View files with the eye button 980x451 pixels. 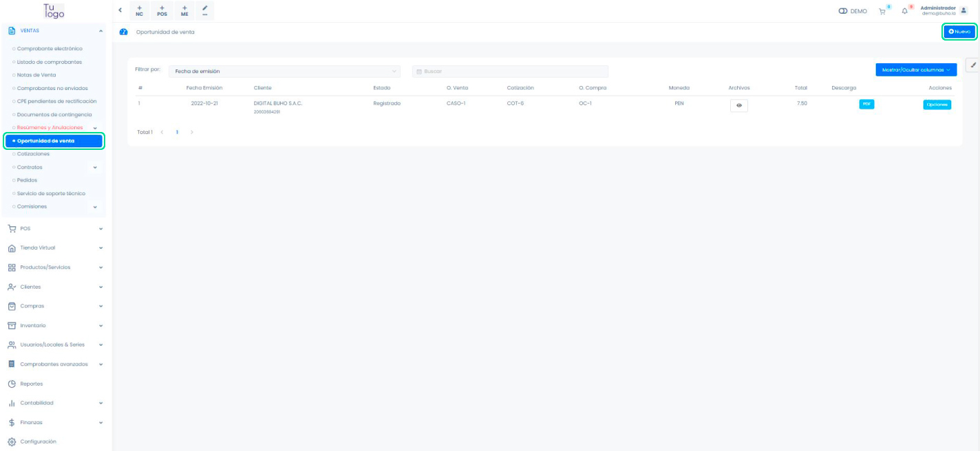point(738,105)
